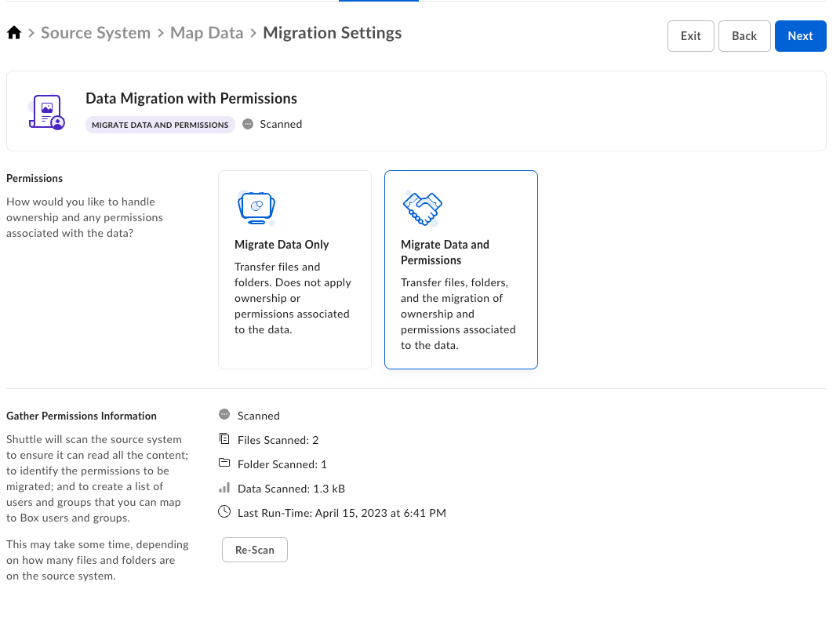Click the Folder Scanned folder icon
Screen dimensions: 840x618
224,463
